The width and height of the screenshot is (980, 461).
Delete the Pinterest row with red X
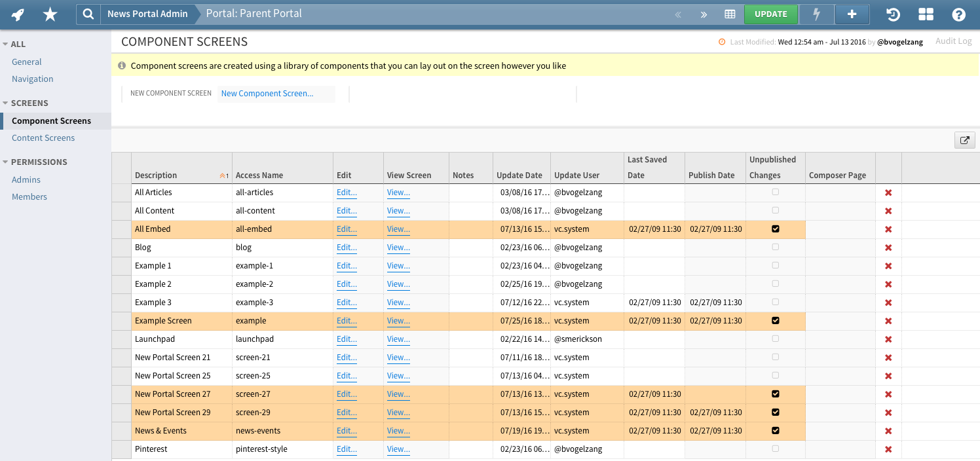tap(888, 449)
